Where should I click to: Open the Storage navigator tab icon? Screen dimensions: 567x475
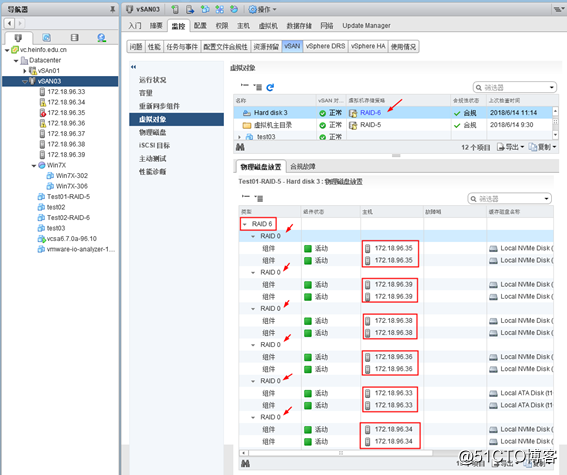point(74,38)
